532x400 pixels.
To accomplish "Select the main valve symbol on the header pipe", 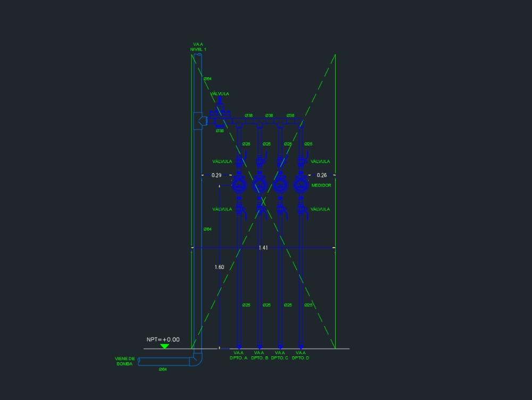I will pyautogui.click(x=219, y=110).
